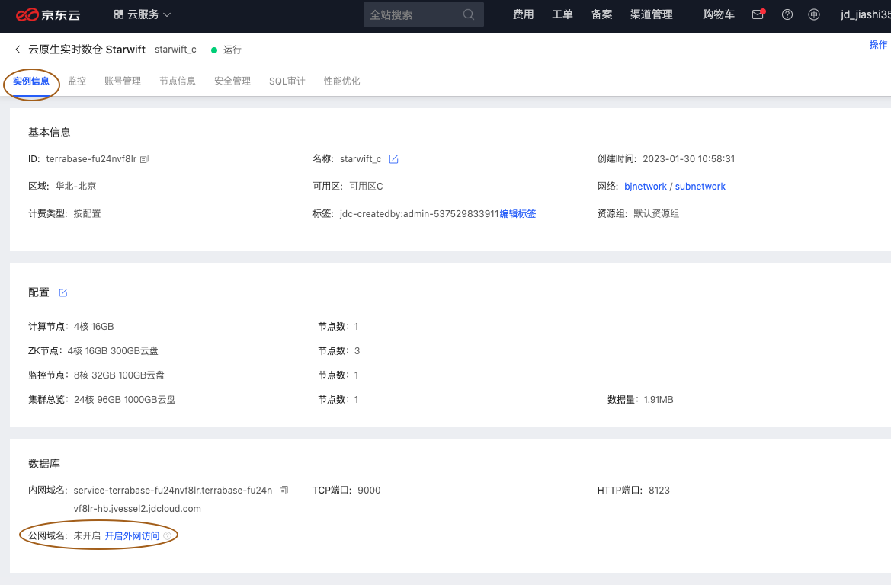Click the HTTP端口 8123 value

tap(659, 491)
